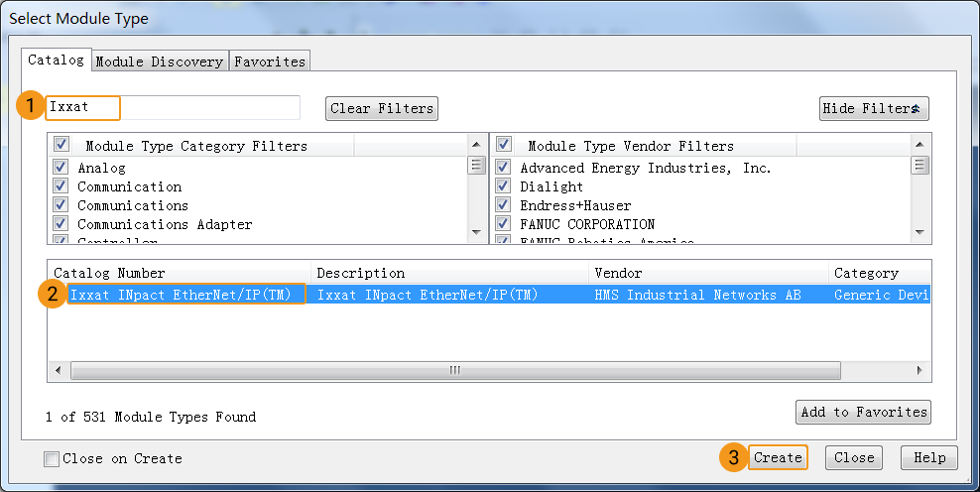
Task: Click the search filter text field
Action: coord(174,107)
